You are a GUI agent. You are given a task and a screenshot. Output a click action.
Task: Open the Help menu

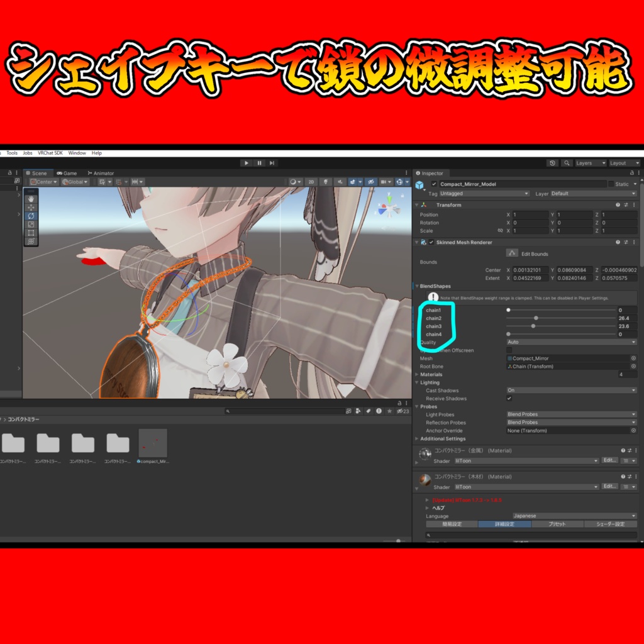96,153
